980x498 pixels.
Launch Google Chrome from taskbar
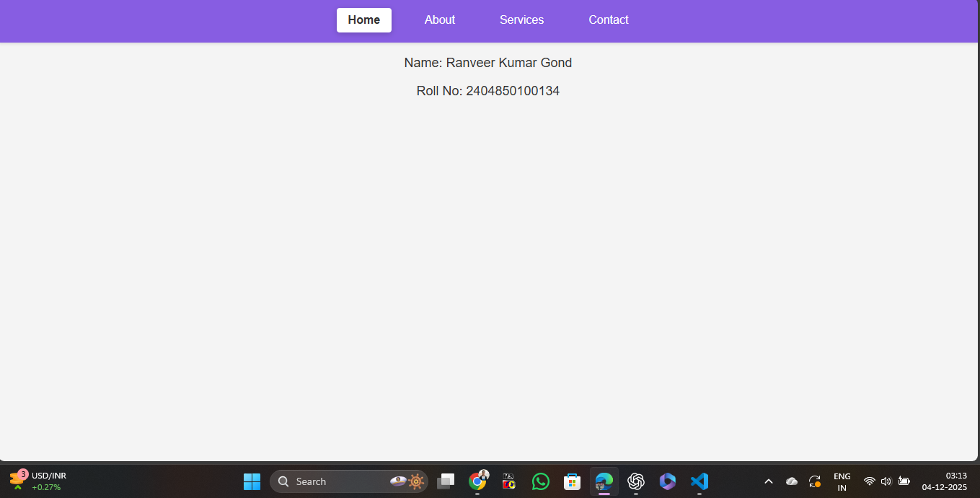[477, 481]
